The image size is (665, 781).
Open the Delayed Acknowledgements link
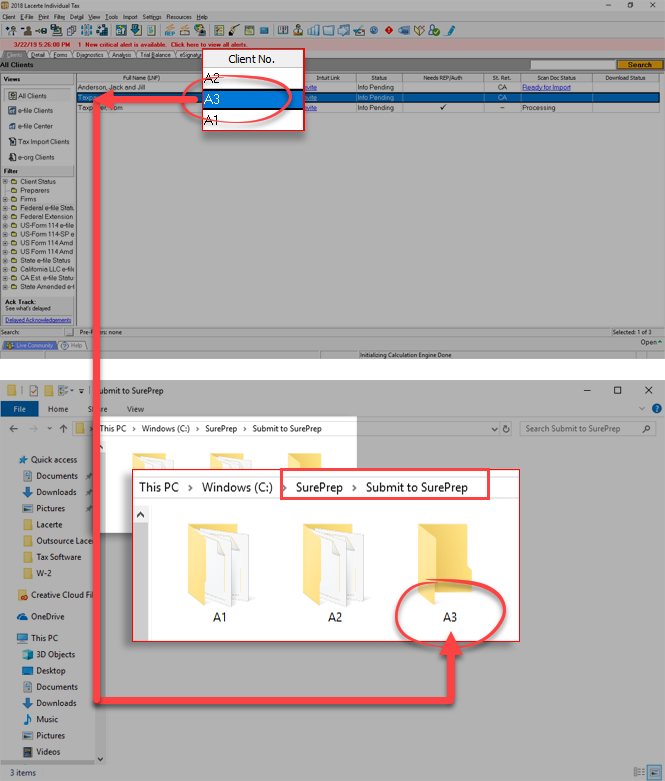38,320
